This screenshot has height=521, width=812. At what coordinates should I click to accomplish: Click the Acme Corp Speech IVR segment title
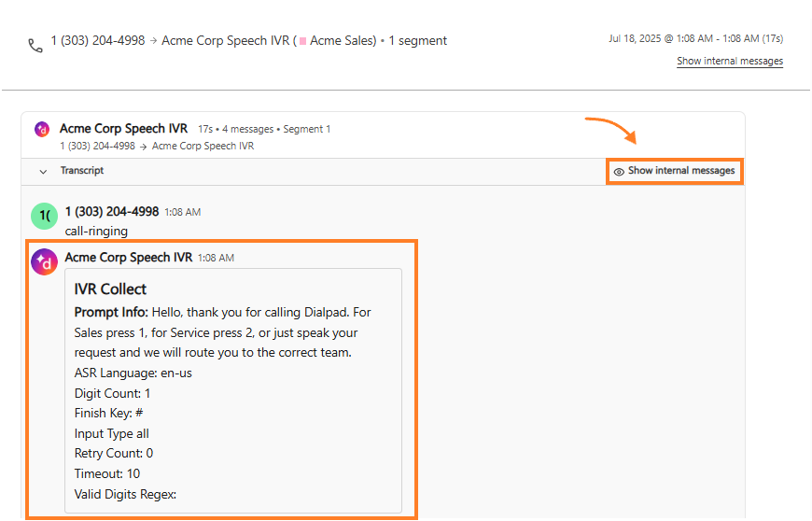tap(124, 129)
